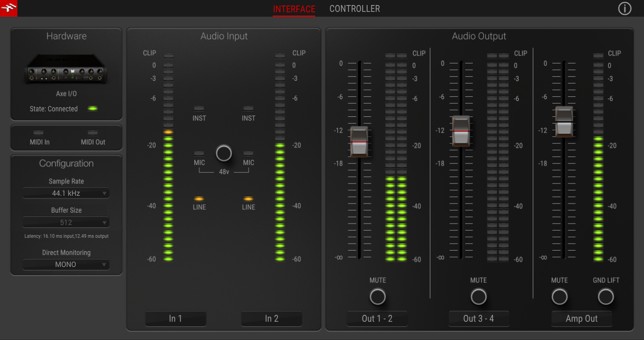Image resolution: width=644 pixels, height=340 pixels.
Task: Enable MIC mode for input 2
Action: click(x=248, y=153)
